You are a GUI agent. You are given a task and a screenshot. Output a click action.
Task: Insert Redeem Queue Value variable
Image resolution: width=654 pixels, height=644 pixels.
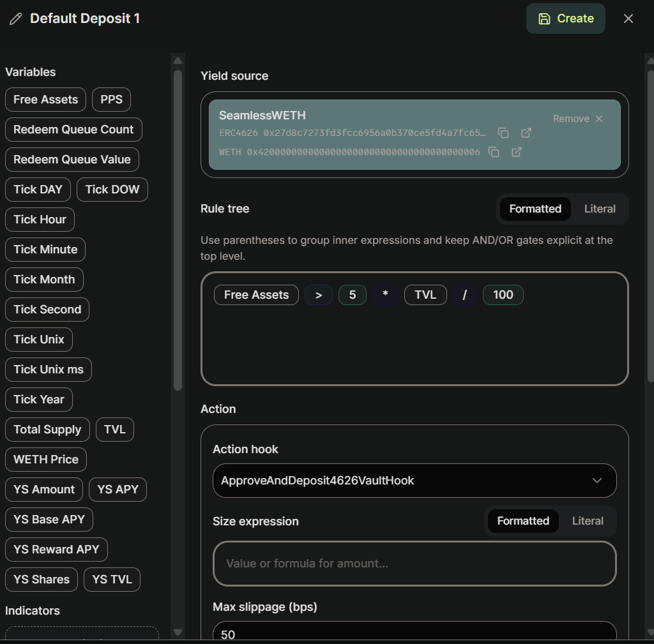coord(72,160)
